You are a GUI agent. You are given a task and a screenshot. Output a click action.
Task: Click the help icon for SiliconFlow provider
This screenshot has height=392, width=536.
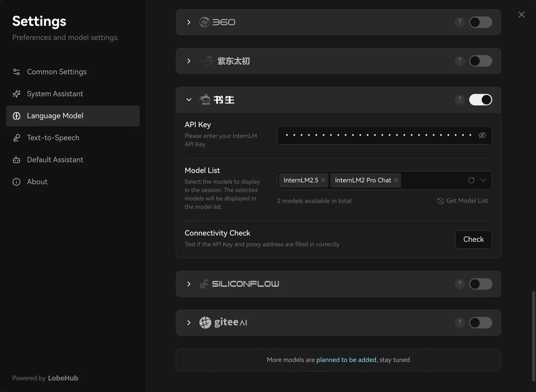click(459, 284)
